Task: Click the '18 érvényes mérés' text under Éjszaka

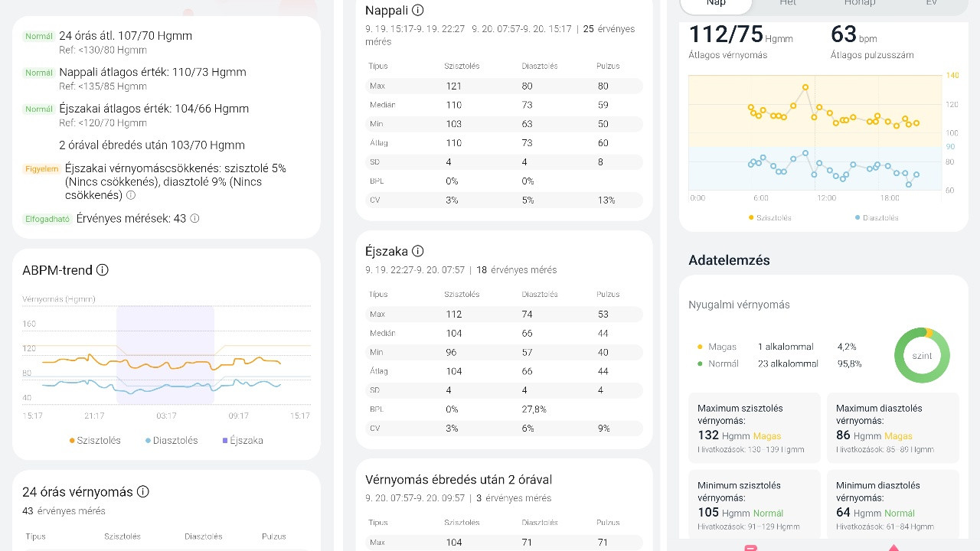Action: click(x=517, y=270)
